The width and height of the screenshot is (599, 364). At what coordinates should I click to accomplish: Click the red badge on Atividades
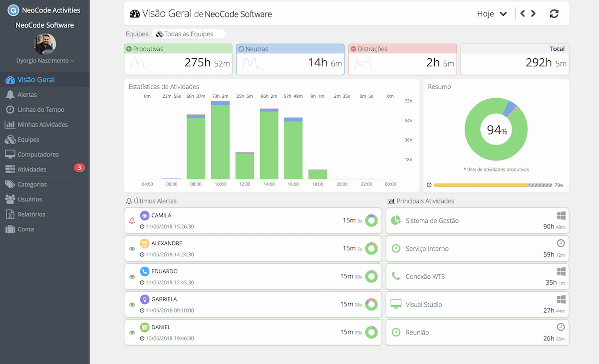(79, 168)
